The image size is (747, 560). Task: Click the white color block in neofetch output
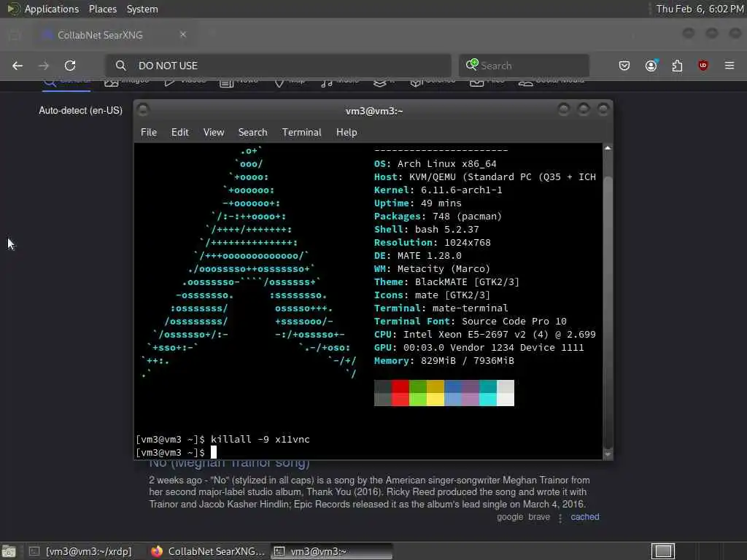[x=506, y=393]
